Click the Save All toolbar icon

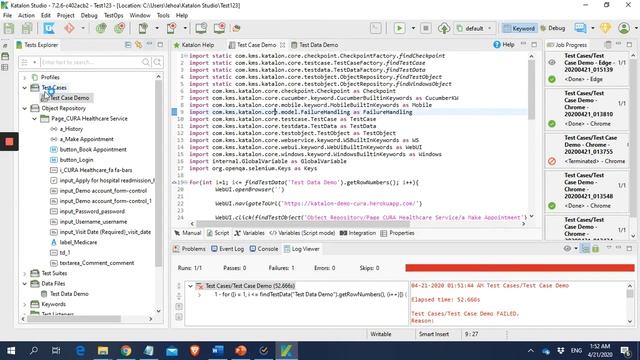tap(27, 28)
